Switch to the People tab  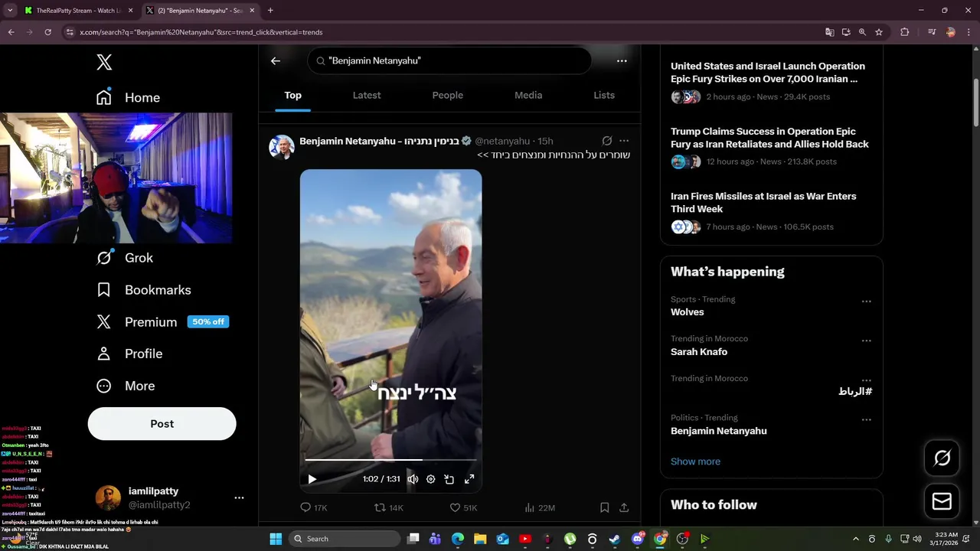[448, 96]
